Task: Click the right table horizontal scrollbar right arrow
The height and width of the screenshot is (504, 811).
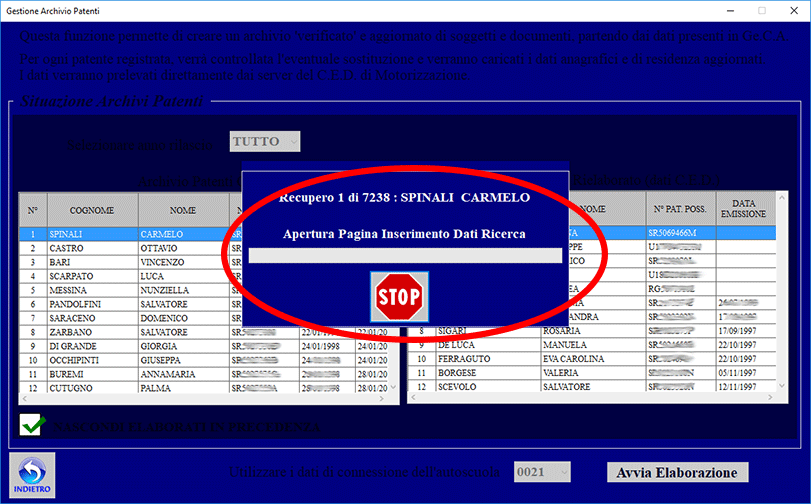Action: point(770,397)
